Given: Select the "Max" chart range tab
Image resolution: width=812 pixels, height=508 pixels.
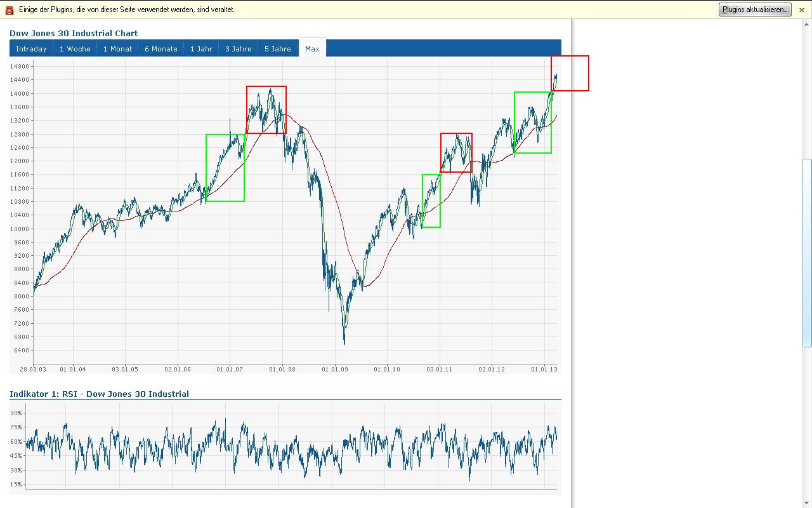Looking at the screenshot, I should [312, 49].
